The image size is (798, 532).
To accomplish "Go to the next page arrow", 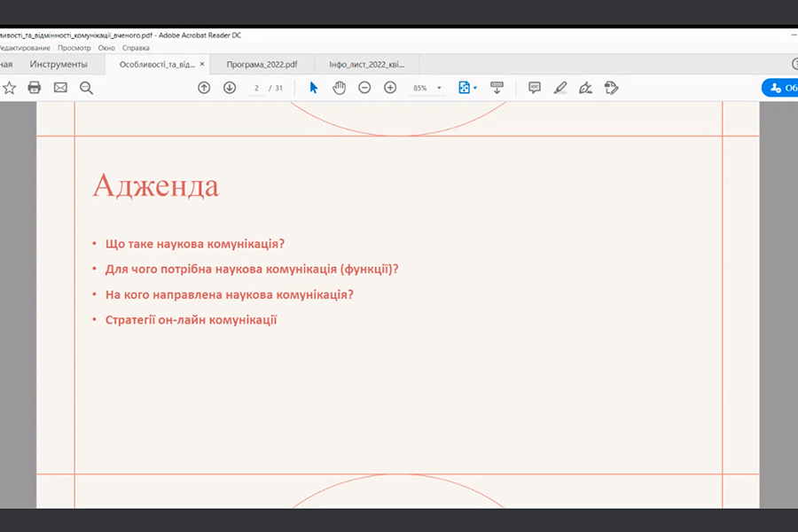I will (x=230, y=88).
